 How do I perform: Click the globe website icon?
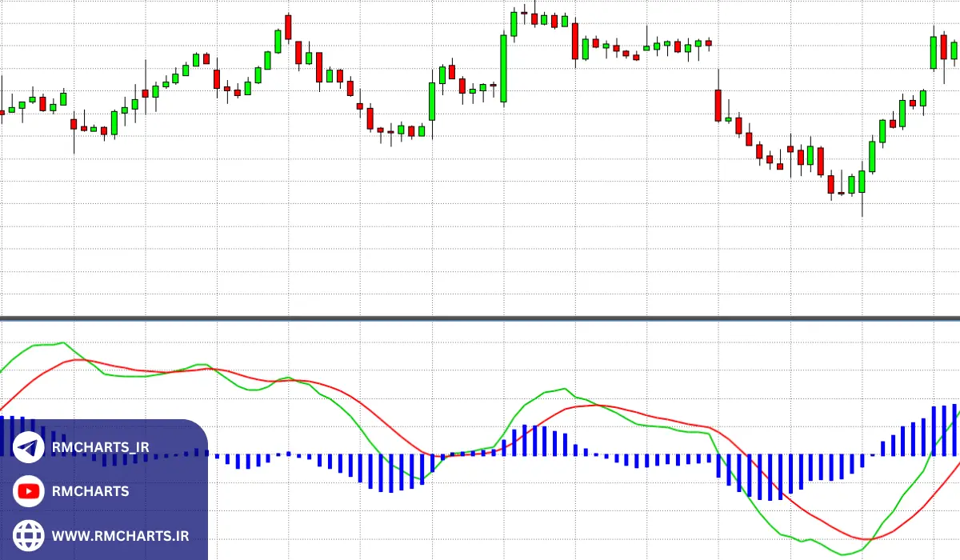[29, 534]
